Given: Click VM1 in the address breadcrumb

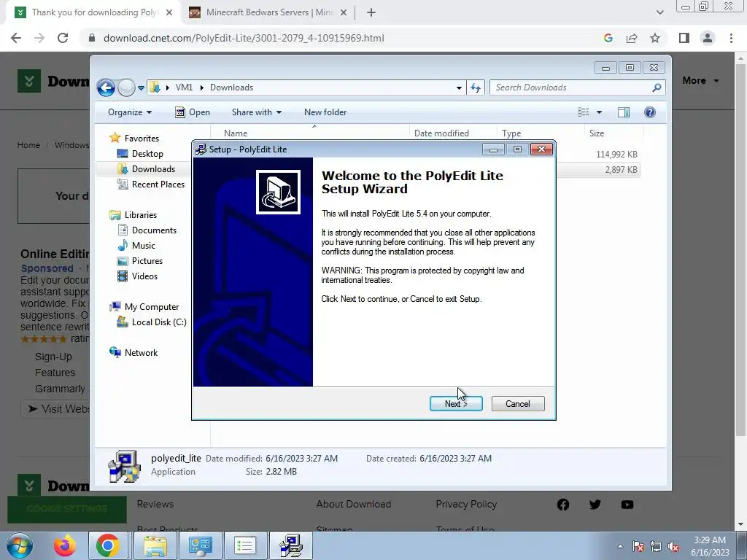Looking at the screenshot, I should [184, 87].
